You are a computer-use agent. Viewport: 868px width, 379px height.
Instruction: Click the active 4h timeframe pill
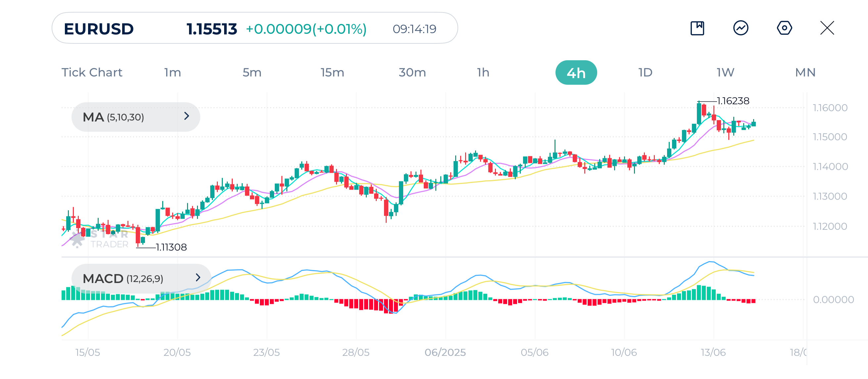pos(576,72)
